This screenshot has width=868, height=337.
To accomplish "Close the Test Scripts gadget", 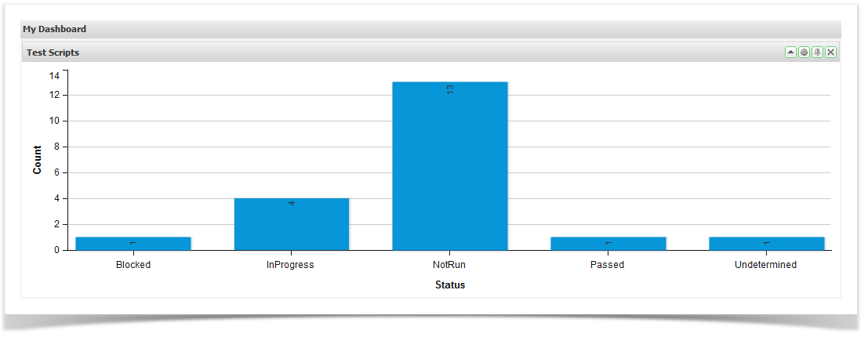I will [830, 53].
